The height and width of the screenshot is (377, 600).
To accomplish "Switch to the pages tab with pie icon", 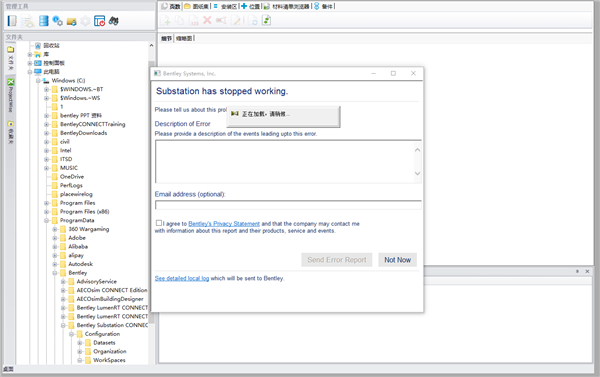I will (x=171, y=6).
